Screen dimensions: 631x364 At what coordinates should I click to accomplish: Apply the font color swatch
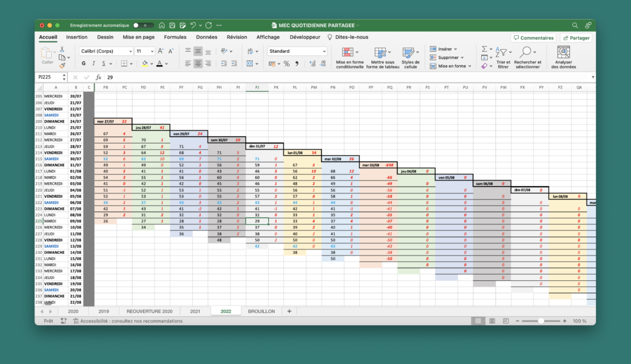(x=160, y=63)
